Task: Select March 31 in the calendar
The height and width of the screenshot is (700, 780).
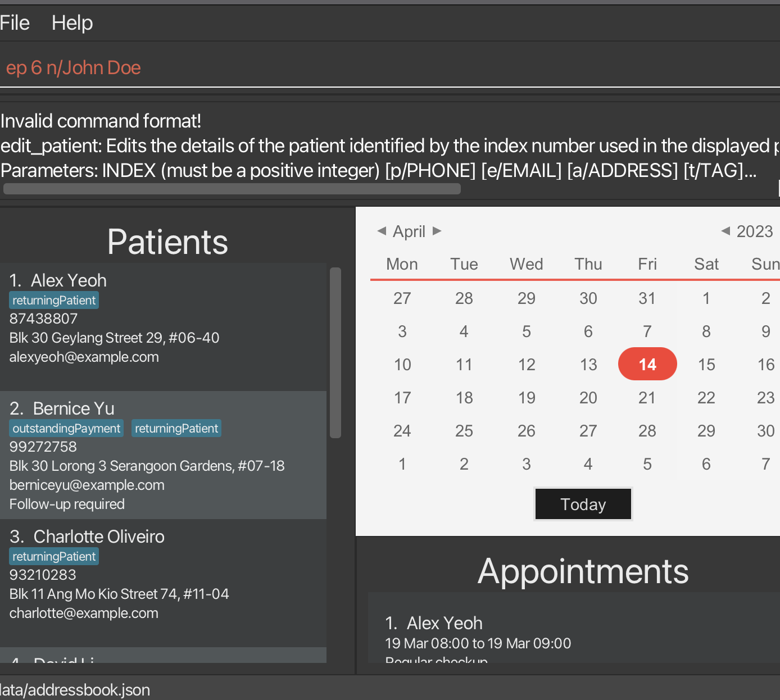Action: tap(647, 298)
